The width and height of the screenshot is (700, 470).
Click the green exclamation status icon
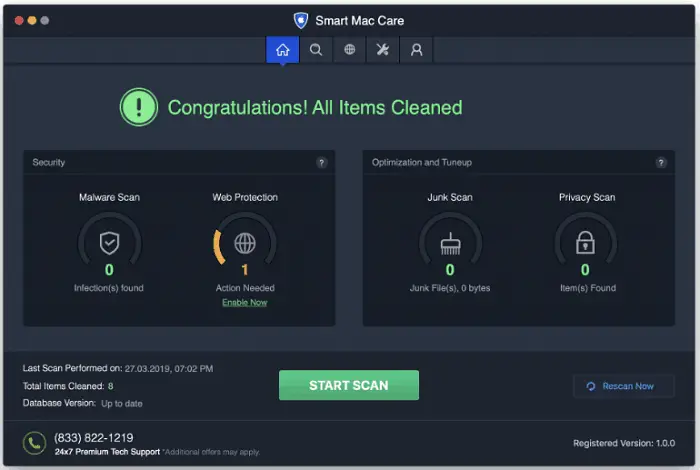139,107
